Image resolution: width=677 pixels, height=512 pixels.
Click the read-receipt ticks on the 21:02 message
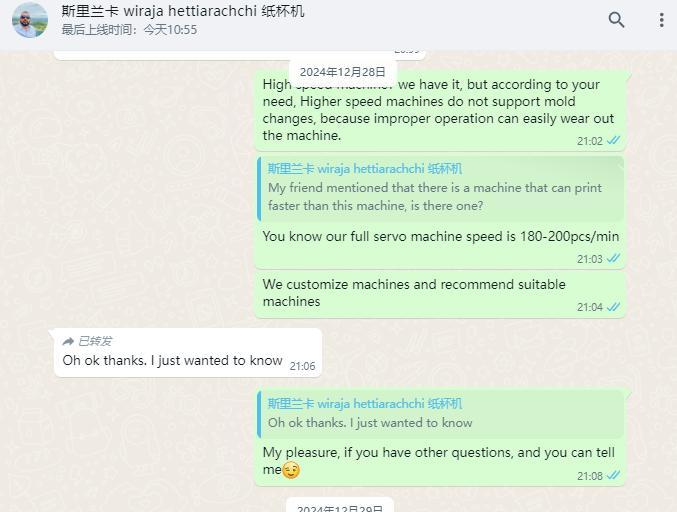(613, 140)
